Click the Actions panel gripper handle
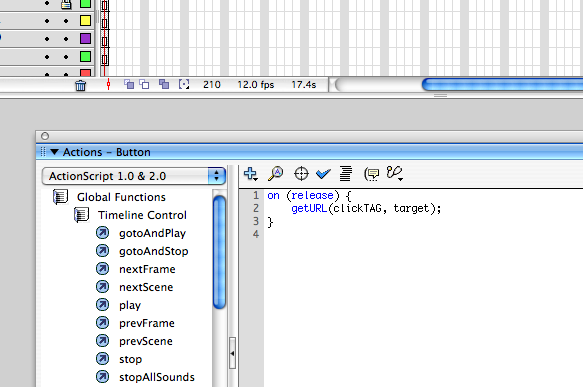This screenshot has width=583, height=387. tap(43, 152)
